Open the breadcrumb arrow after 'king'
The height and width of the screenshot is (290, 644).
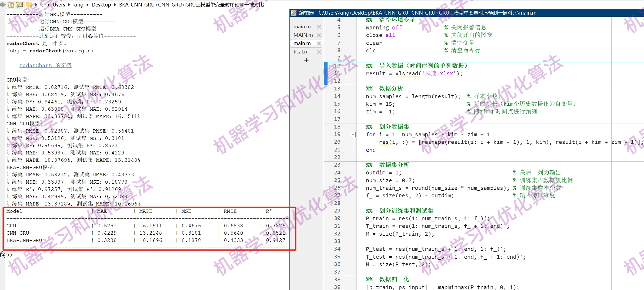pyautogui.click(x=87, y=5)
